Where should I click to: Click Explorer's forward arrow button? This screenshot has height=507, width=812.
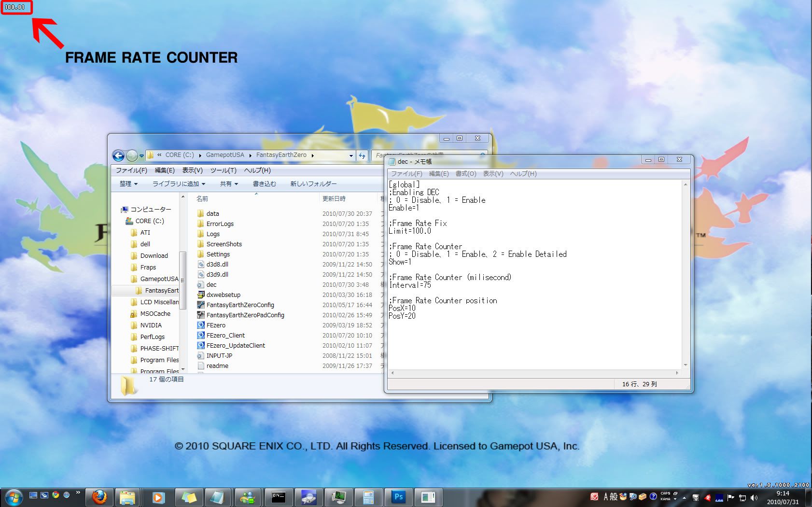132,155
